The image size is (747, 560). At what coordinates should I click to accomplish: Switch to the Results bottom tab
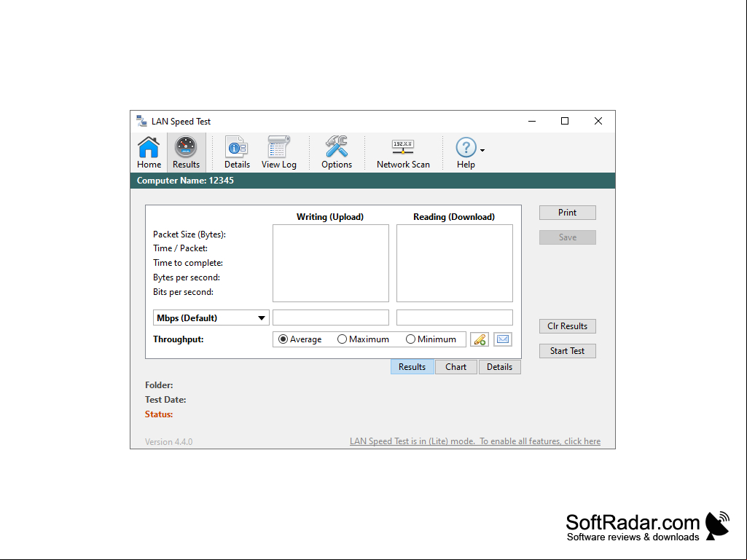[x=412, y=367]
